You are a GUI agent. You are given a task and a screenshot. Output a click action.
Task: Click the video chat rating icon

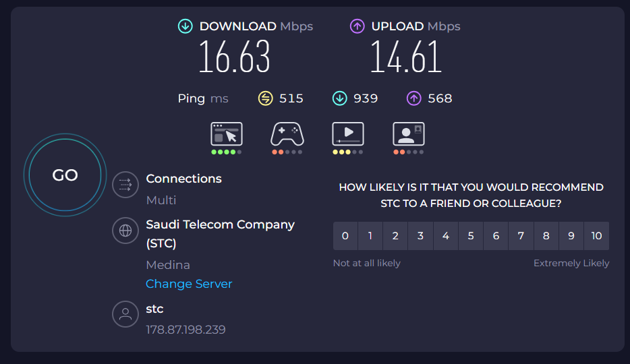(409, 134)
